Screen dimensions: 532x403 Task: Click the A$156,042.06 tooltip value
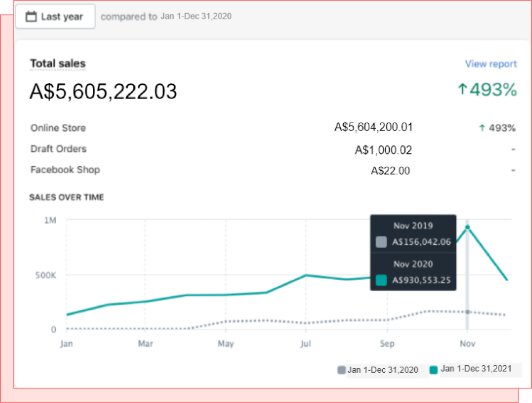421,242
